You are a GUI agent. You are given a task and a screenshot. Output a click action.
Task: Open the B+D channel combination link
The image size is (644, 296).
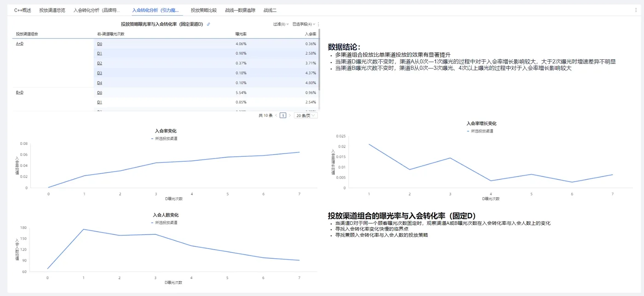[20, 92]
